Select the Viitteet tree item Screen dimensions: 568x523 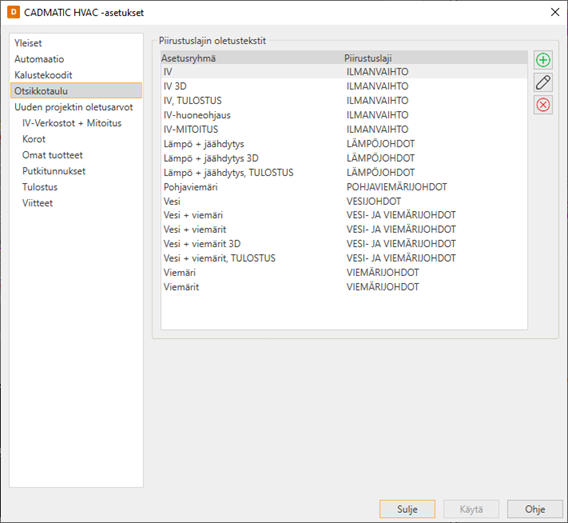(37, 203)
